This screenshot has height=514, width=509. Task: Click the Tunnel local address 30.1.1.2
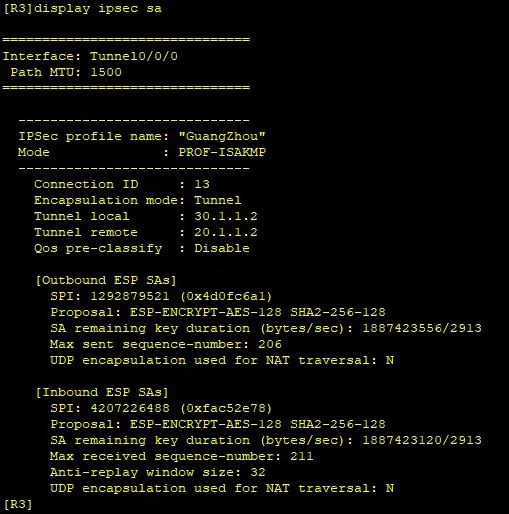pos(226,216)
